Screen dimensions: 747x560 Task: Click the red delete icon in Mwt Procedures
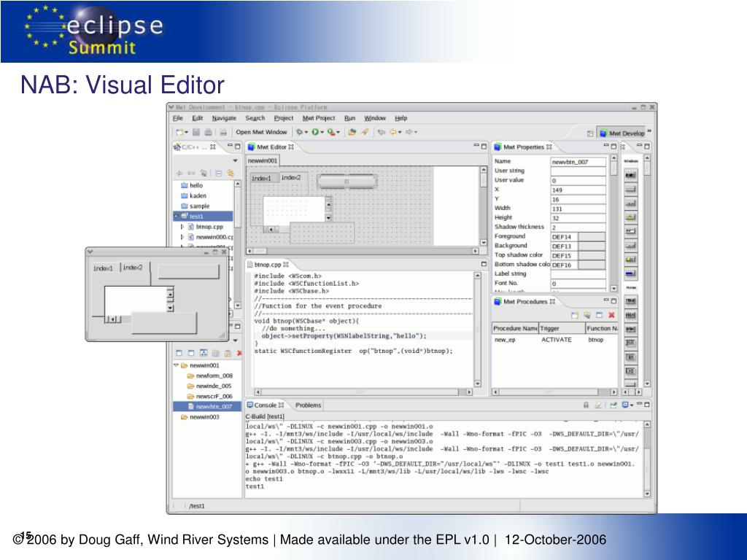(x=612, y=315)
